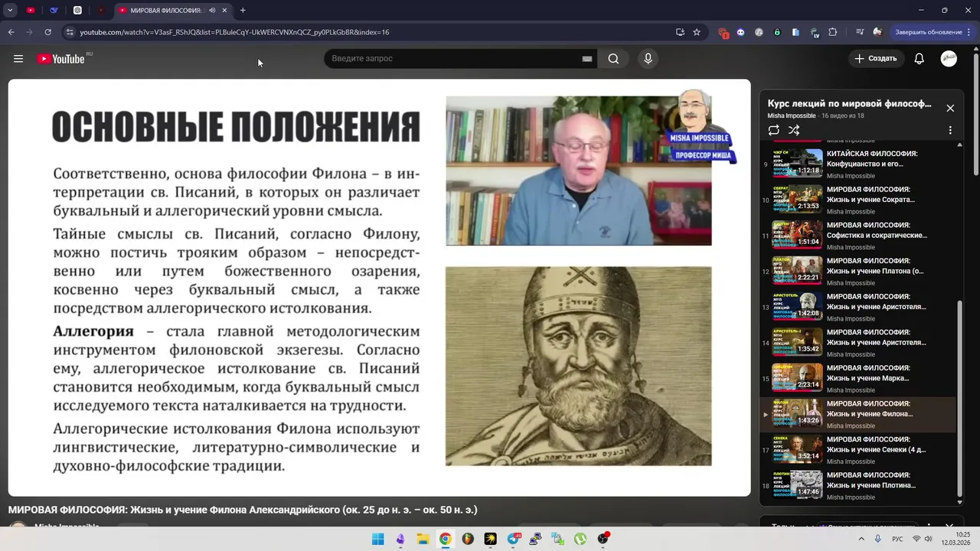Open Telegram from the taskbar
This screenshot has width=980, height=551.
click(513, 539)
